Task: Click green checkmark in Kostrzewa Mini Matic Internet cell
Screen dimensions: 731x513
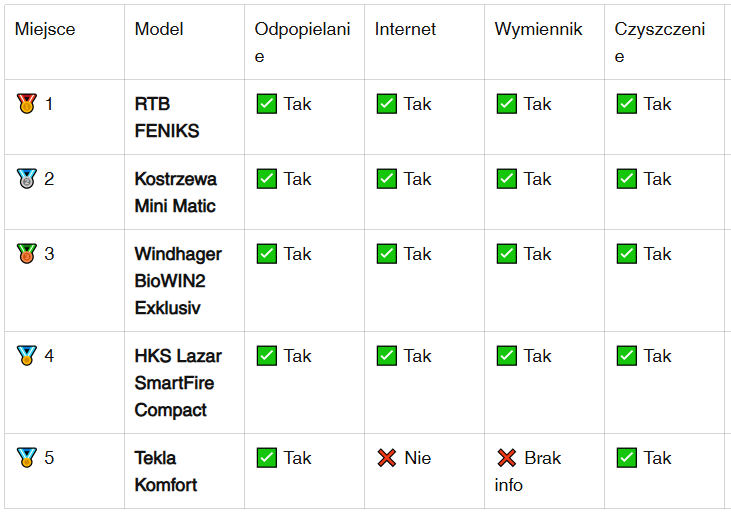Action: 386,179
